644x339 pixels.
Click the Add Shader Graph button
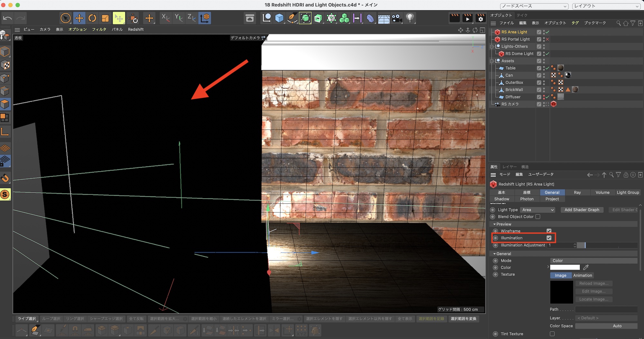pos(582,210)
